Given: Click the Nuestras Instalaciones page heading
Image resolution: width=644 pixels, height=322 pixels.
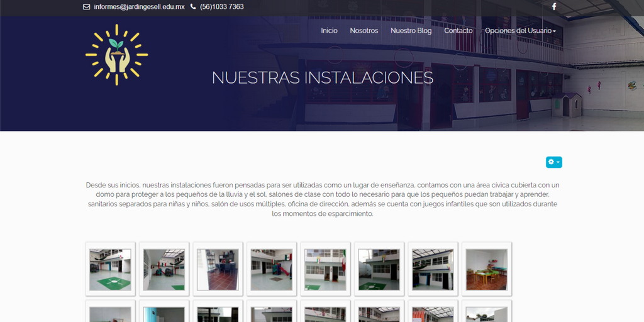Looking at the screenshot, I should (x=322, y=77).
